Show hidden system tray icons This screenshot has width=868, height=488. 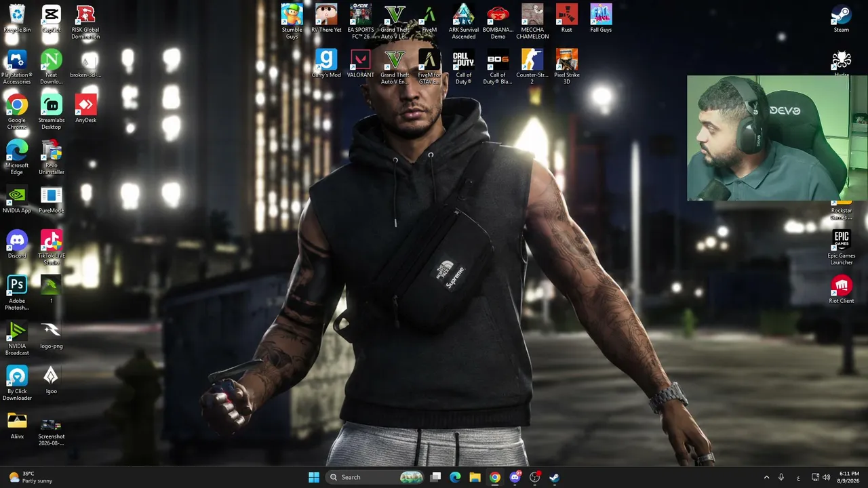point(766,477)
